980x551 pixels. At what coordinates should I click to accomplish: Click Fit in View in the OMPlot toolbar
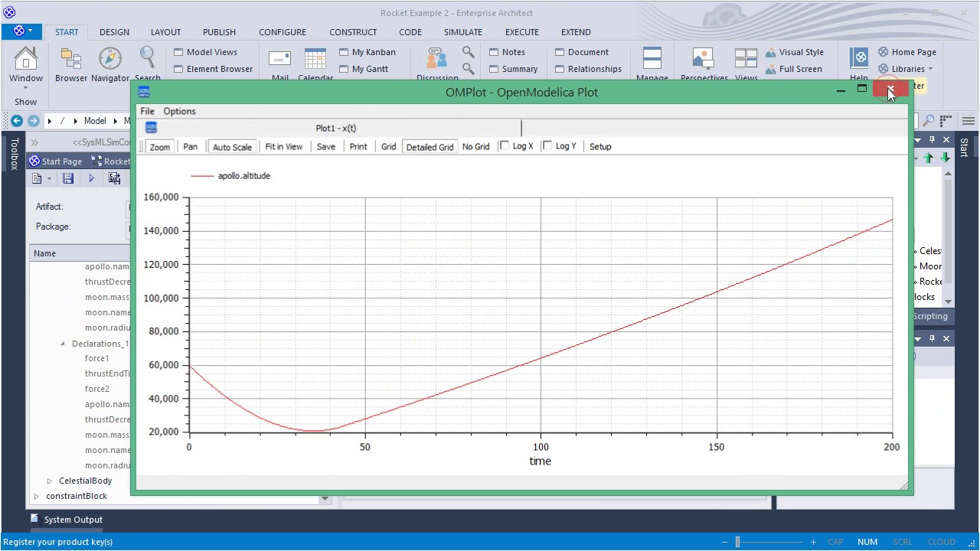[283, 147]
